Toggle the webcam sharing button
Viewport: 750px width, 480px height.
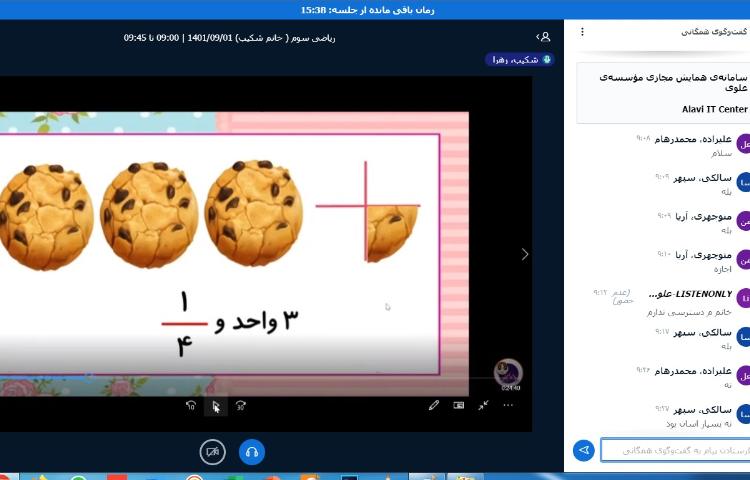(x=212, y=452)
